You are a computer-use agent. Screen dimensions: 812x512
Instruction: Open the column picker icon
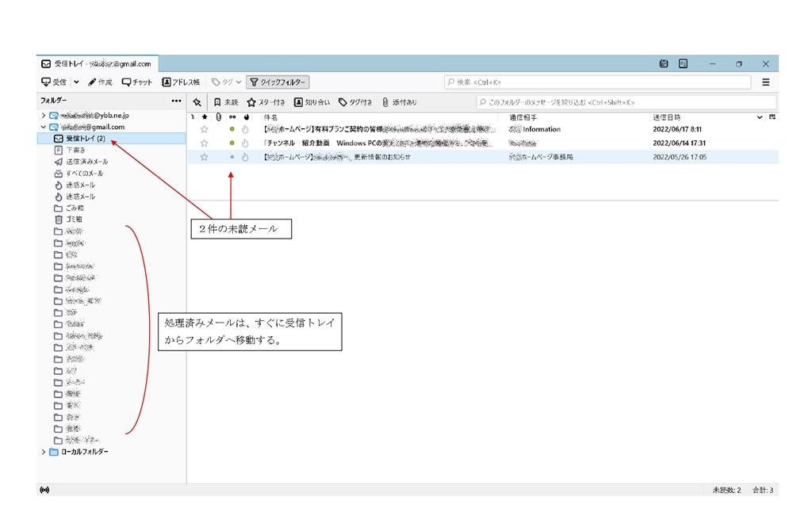[772, 117]
